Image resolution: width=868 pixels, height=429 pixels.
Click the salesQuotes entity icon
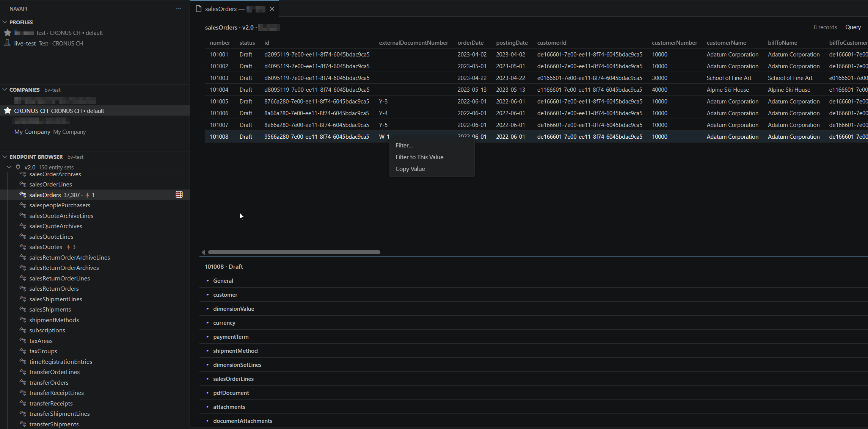pyautogui.click(x=23, y=247)
